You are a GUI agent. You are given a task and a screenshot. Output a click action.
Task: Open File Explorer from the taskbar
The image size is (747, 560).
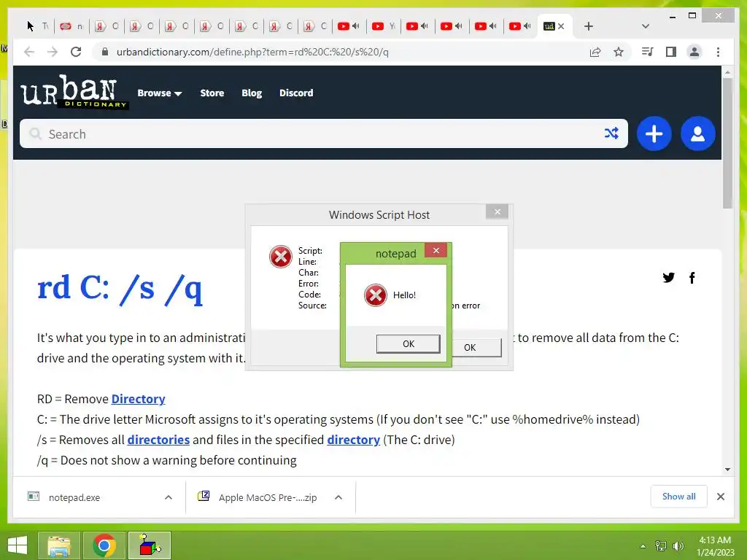point(59,545)
